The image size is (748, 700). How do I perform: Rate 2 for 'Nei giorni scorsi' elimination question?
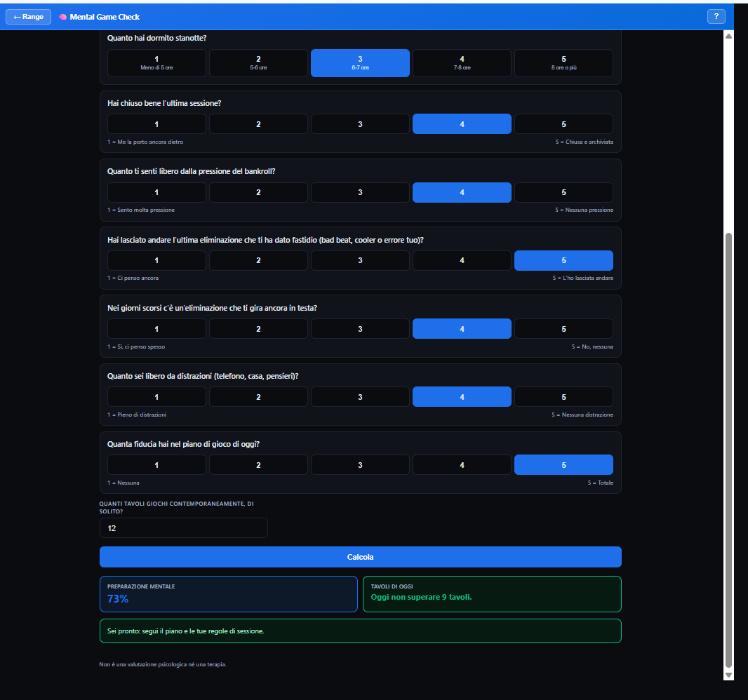pyautogui.click(x=258, y=328)
